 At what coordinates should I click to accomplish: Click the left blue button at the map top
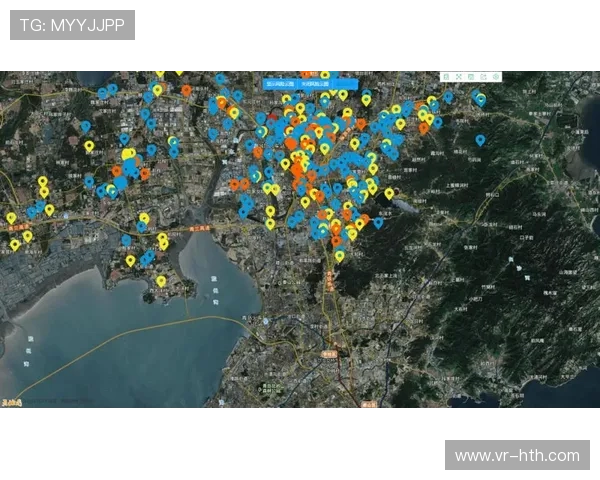pos(280,84)
